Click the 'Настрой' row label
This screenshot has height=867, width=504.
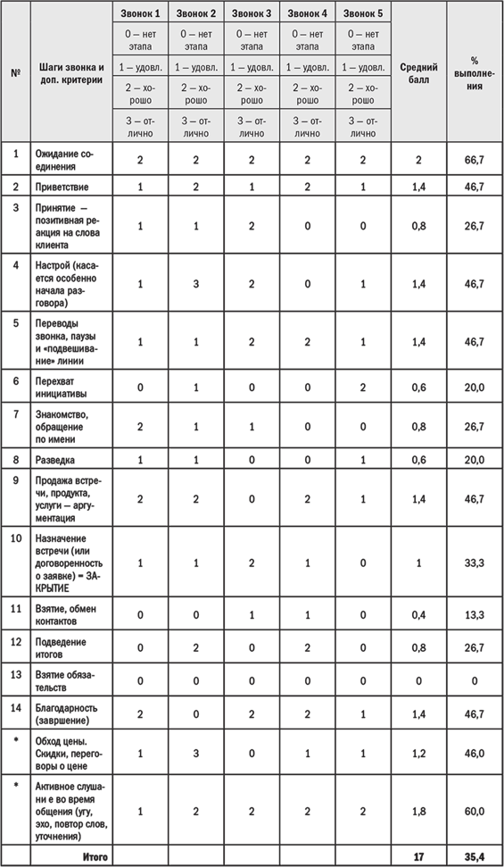point(66,284)
